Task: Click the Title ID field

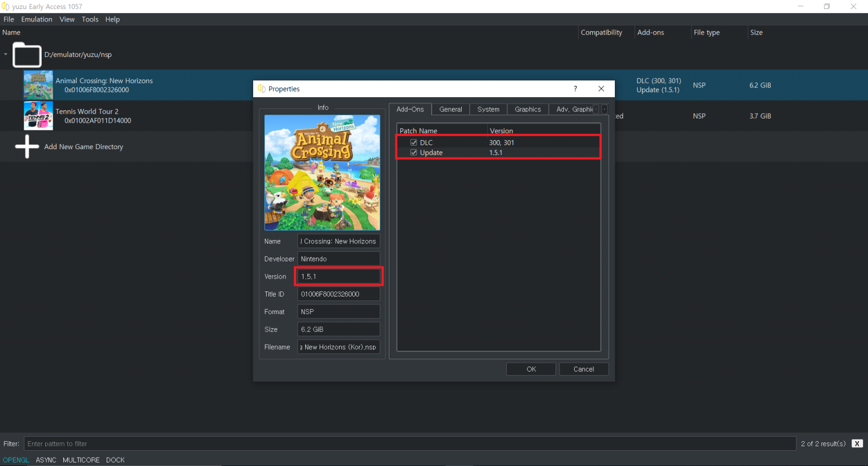Action: tap(338, 294)
